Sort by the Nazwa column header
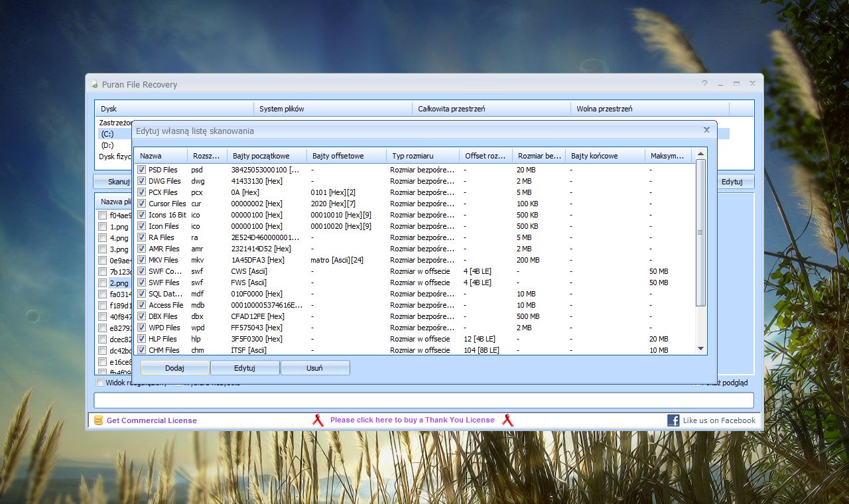This screenshot has height=504, width=849. [160, 156]
